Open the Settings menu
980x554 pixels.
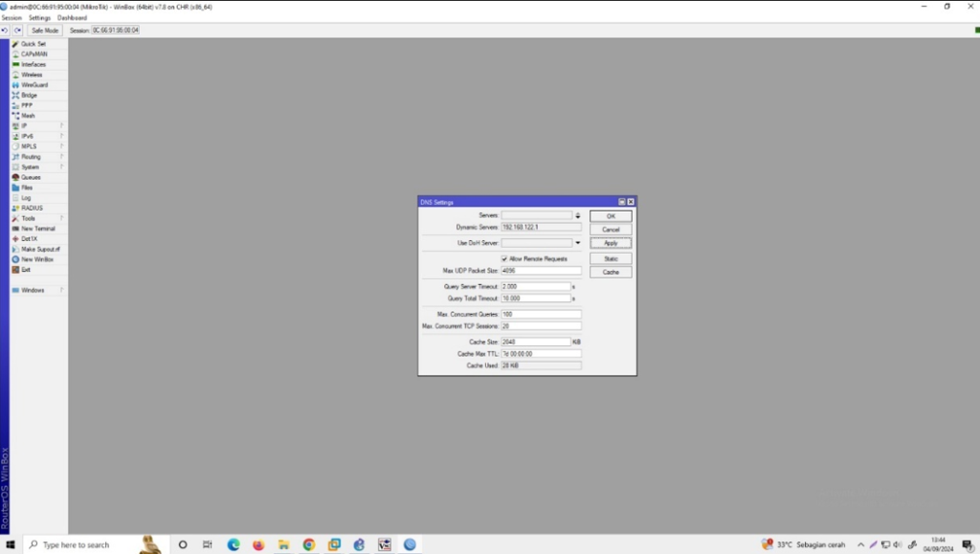[39, 18]
